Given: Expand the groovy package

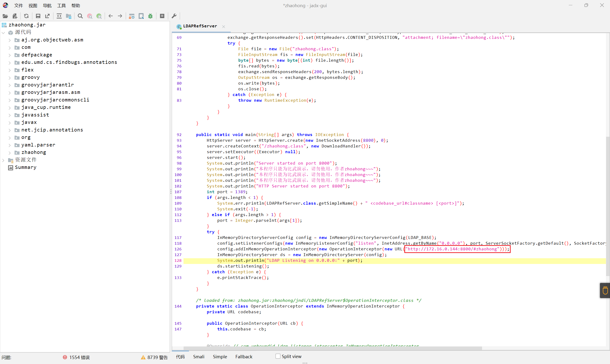Looking at the screenshot, I should [x=10, y=77].
